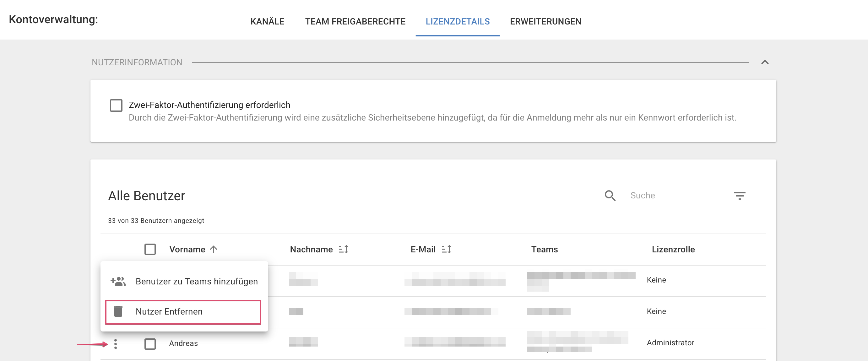
Task: Switch to Team Freigaberechte tab
Action: (x=355, y=22)
